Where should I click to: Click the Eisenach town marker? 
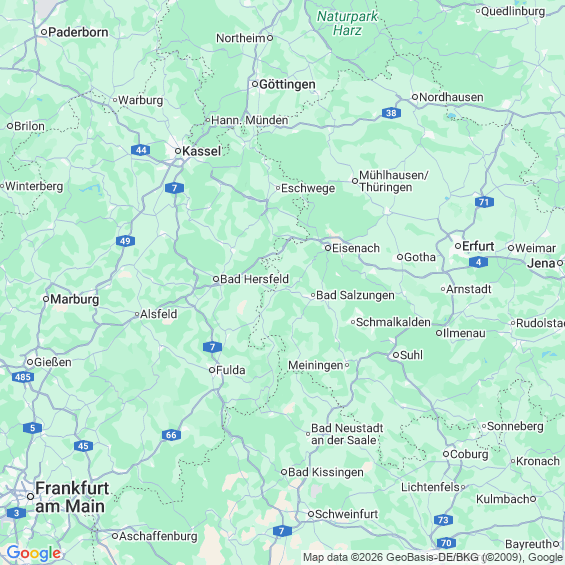(x=328, y=248)
